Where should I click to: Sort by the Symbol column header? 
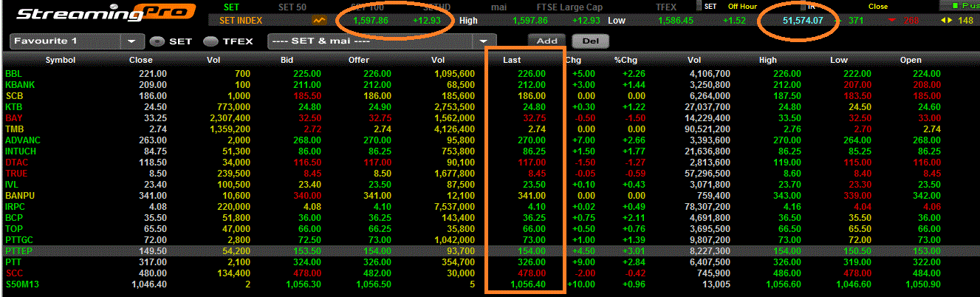pos(61,60)
